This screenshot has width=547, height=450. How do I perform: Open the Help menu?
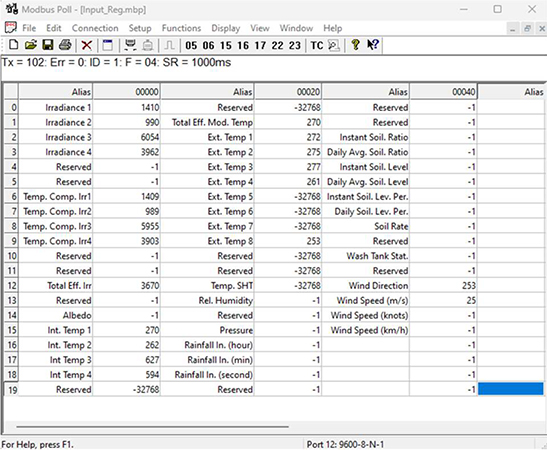[332, 28]
